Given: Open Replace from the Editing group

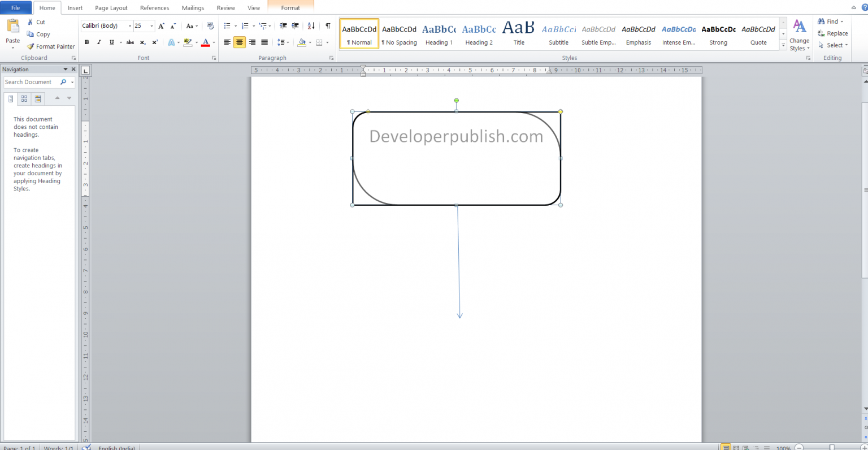Looking at the screenshot, I should pos(832,33).
